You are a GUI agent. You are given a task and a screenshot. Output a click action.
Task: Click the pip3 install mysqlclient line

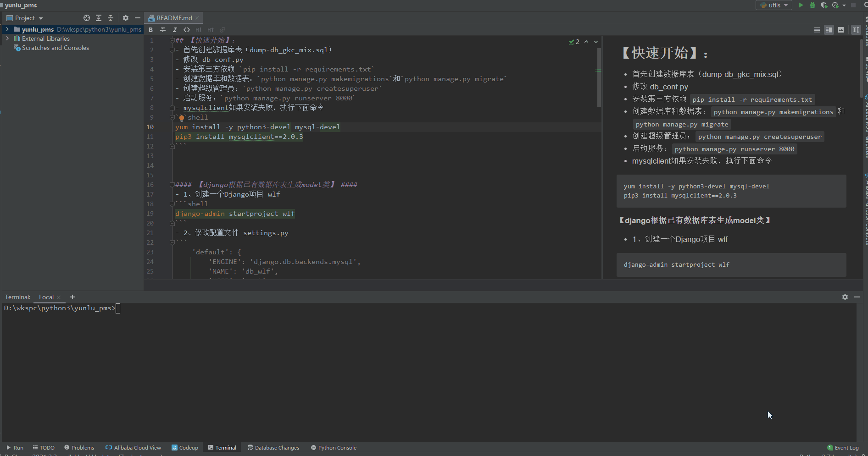[x=239, y=137]
